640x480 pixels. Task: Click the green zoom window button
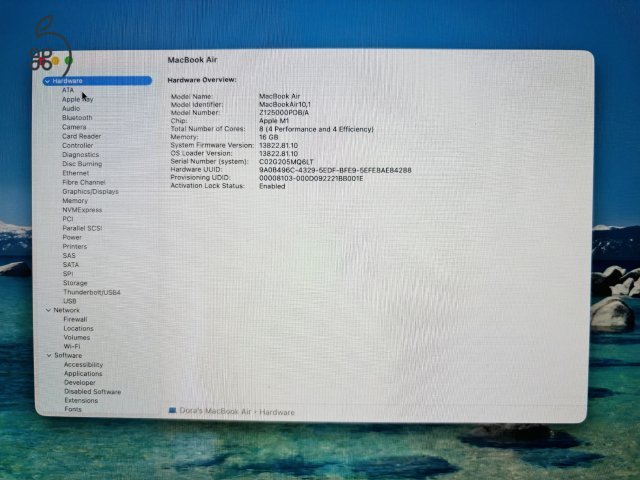(69, 61)
